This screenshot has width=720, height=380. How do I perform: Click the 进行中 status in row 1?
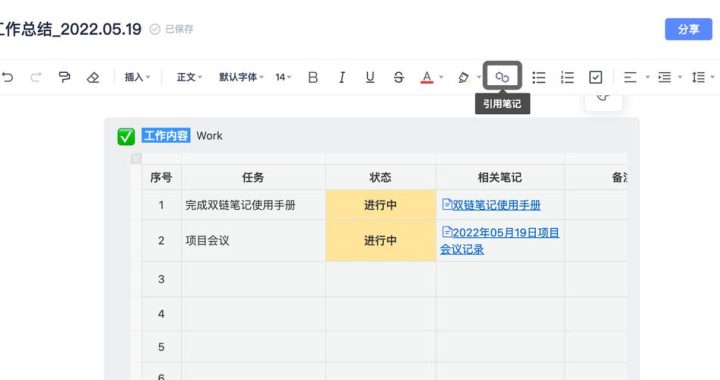[380, 205]
